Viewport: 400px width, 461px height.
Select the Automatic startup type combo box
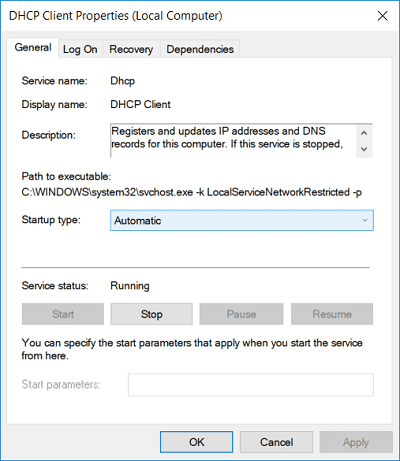coord(242,220)
